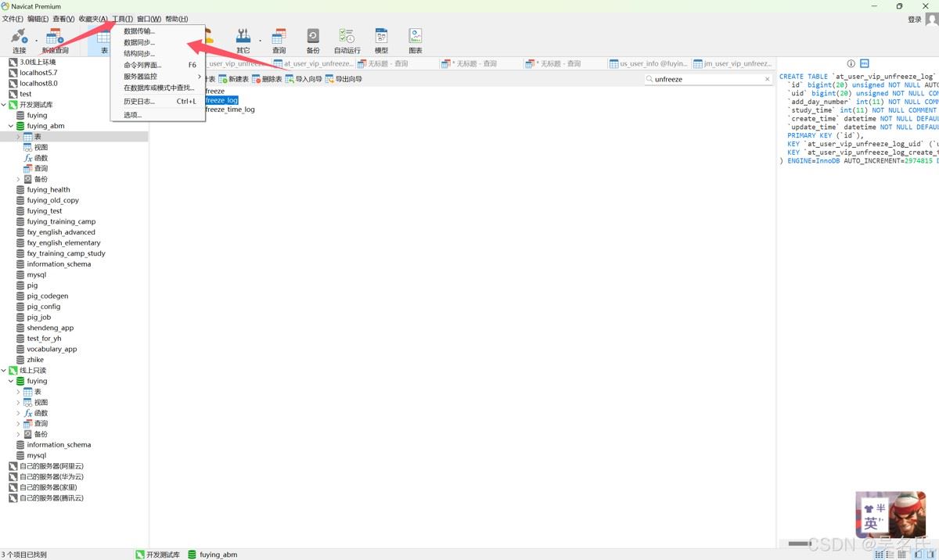The height and width of the screenshot is (560, 939).
Task: Adjust the size slider in the DDL panel
Action: coord(798,543)
